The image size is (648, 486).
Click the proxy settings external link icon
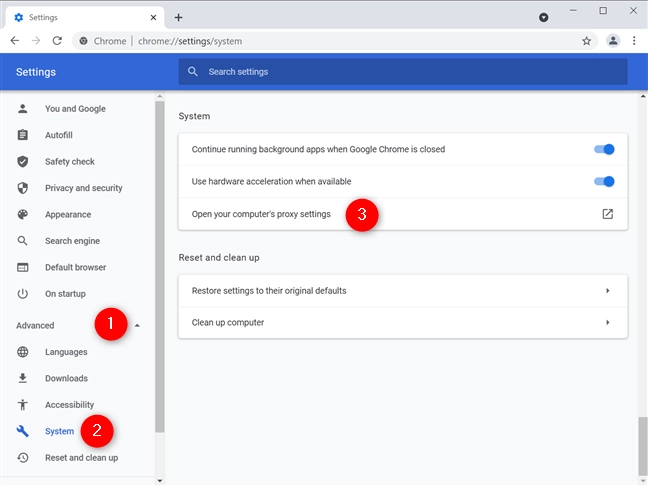pos(608,214)
